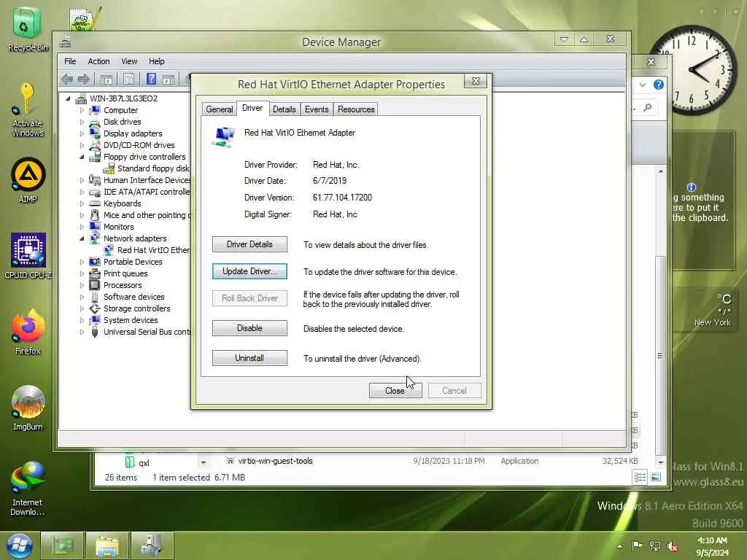The width and height of the screenshot is (747, 560).
Task: Collapse the Network adapters node
Action: pyautogui.click(x=82, y=238)
